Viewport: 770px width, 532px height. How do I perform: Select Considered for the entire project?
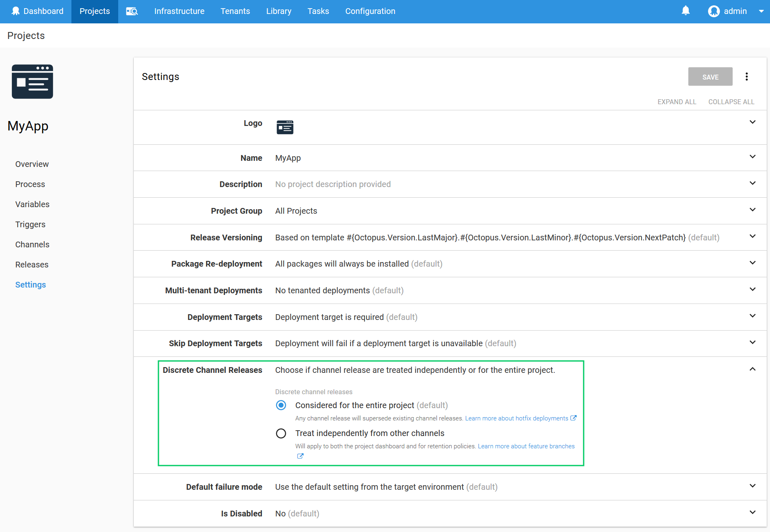pos(281,405)
